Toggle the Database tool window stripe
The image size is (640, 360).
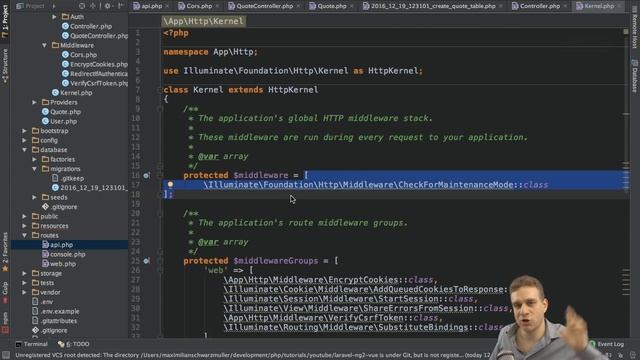pyautogui.click(x=635, y=76)
